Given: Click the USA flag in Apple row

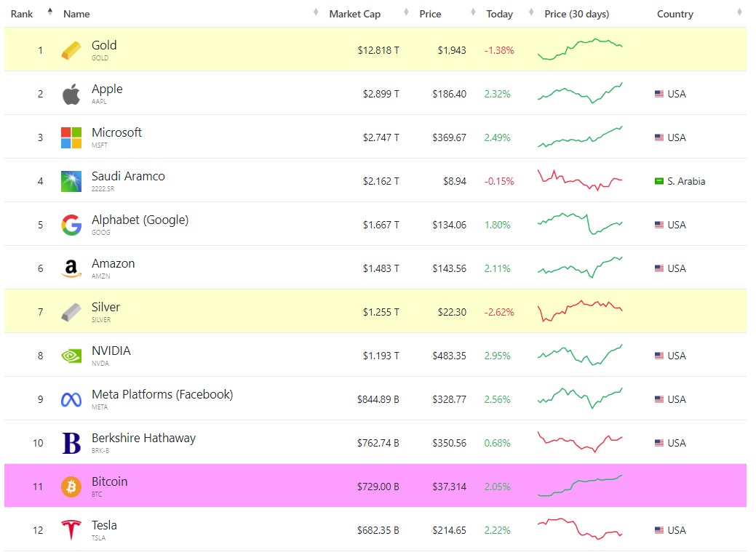Looking at the screenshot, I should (x=659, y=94).
